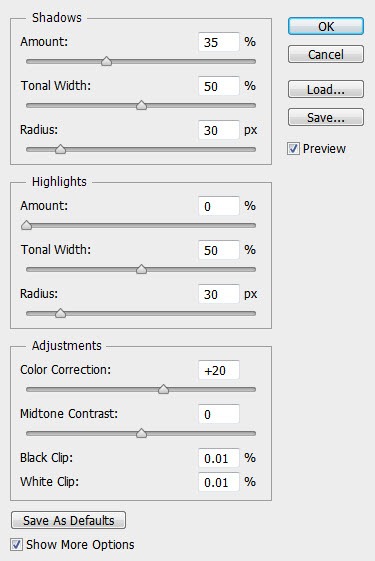The width and height of the screenshot is (375, 561).
Task: Click the Highlights Amount slider handle
Action: coord(26,225)
